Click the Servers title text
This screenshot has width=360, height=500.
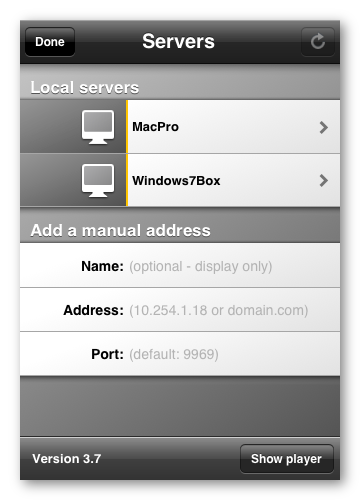point(178,41)
